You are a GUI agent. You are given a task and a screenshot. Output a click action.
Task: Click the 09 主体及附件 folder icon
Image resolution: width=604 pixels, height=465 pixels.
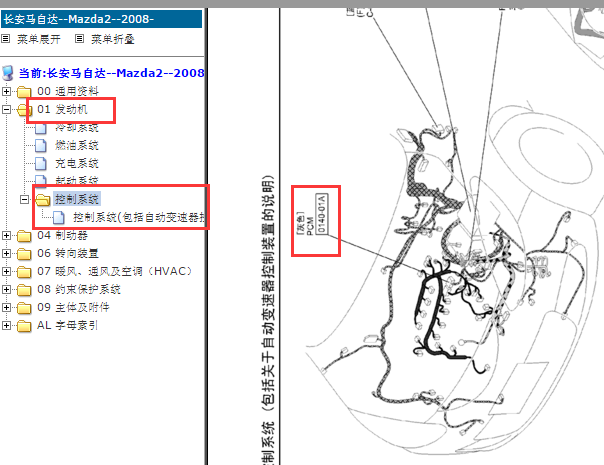[x=24, y=308]
